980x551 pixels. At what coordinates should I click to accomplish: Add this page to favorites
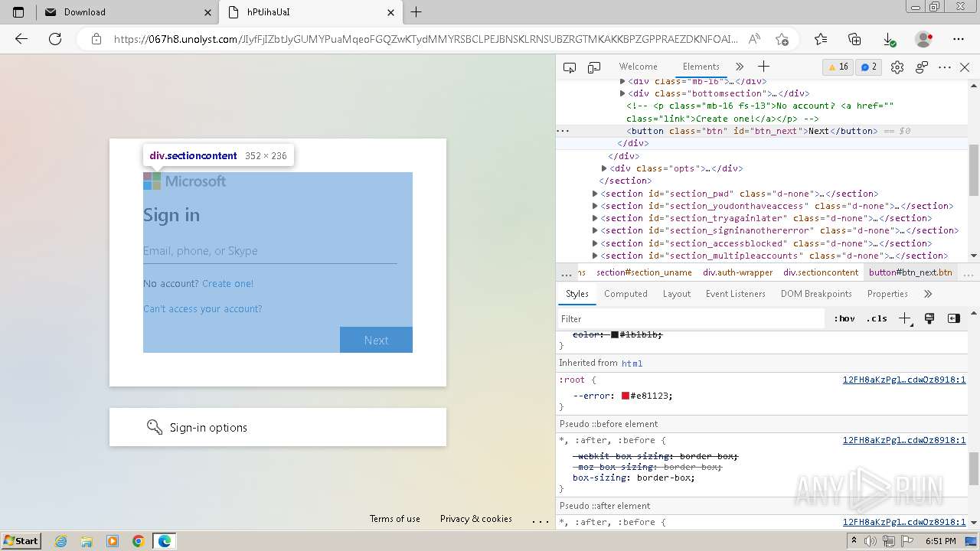[x=782, y=39]
